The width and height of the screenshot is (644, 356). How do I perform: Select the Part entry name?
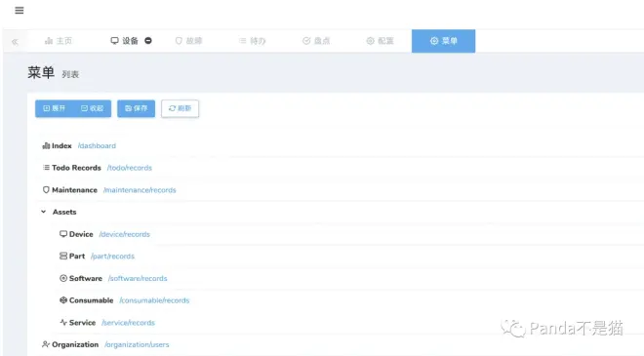(77, 256)
